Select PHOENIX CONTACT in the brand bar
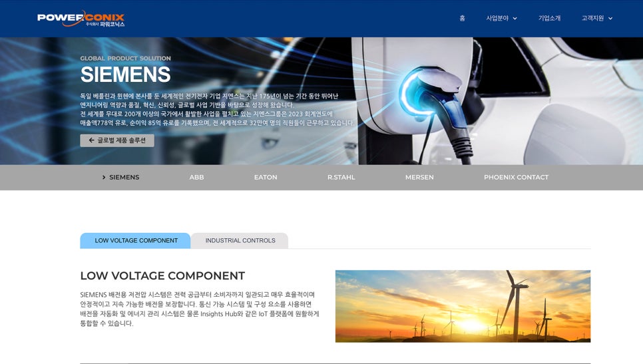Screen dimensions: 643x364 [x=516, y=177]
